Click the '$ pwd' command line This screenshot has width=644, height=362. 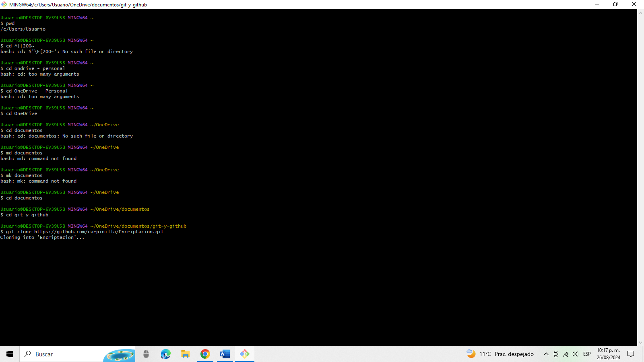tap(8, 23)
